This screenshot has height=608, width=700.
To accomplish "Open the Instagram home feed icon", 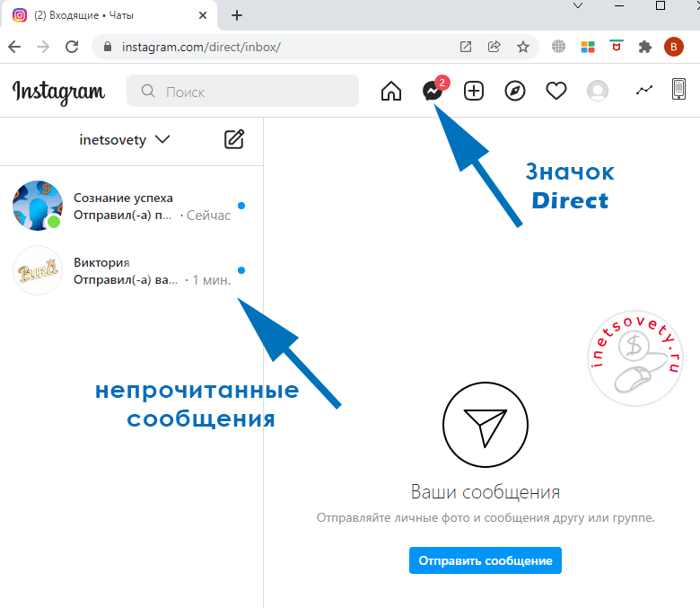I will point(391,91).
